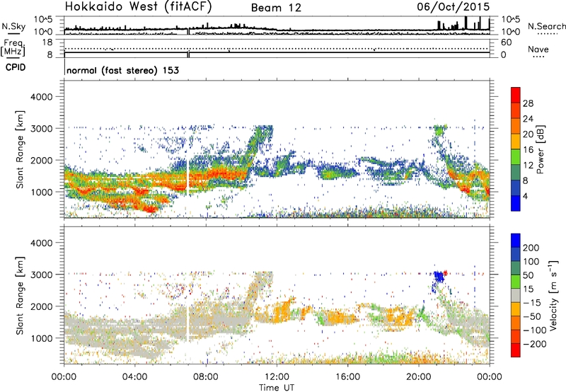Select the "Beam 12" heading text

(276, 8)
